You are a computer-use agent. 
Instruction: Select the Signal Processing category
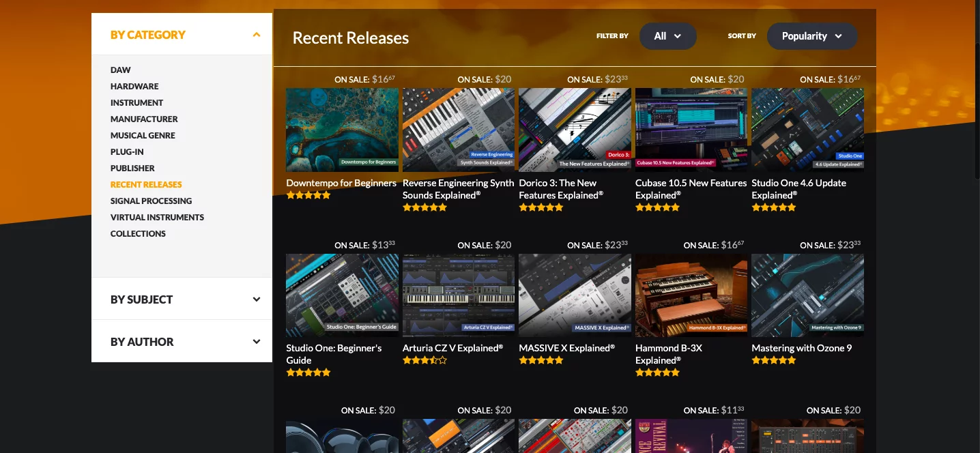pyautogui.click(x=151, y=201)
